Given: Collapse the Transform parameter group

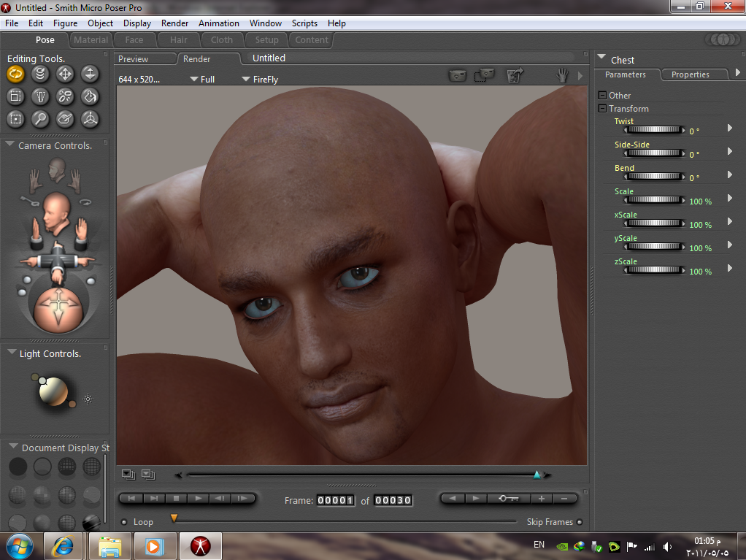Looking at the screenshot, I should click(602, 109).
